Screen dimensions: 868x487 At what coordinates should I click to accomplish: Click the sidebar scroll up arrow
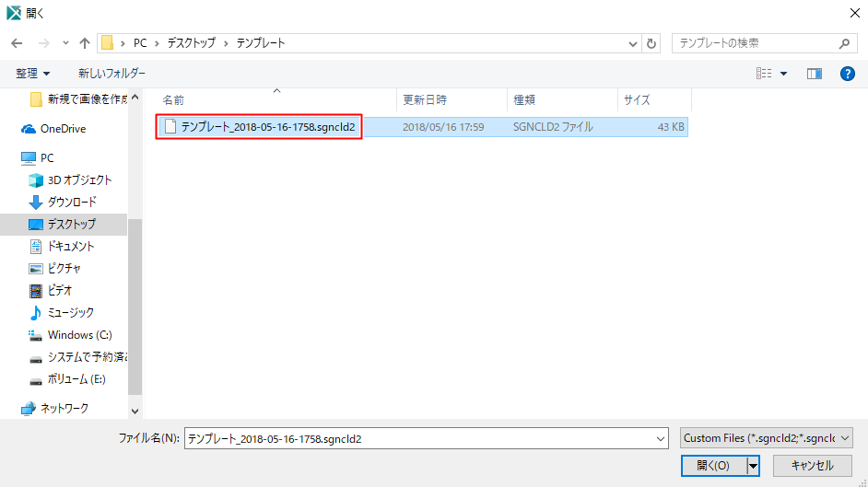[135, 98]
